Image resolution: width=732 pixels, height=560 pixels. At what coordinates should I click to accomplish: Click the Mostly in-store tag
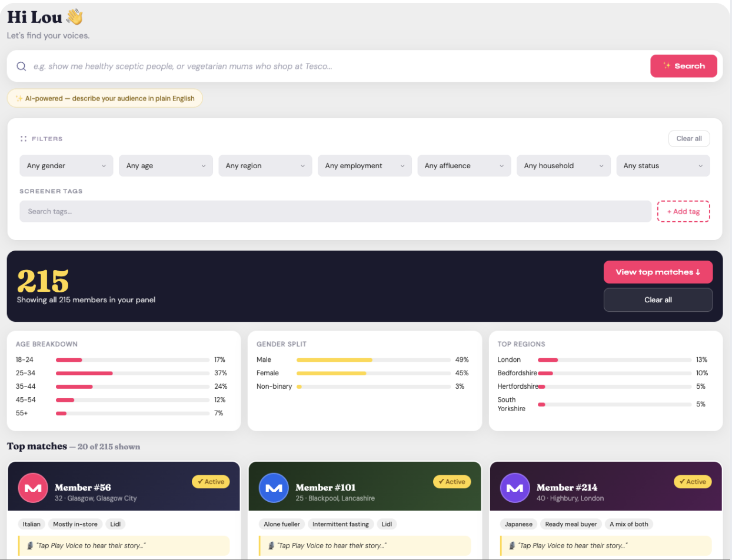[x=75, y=524]
